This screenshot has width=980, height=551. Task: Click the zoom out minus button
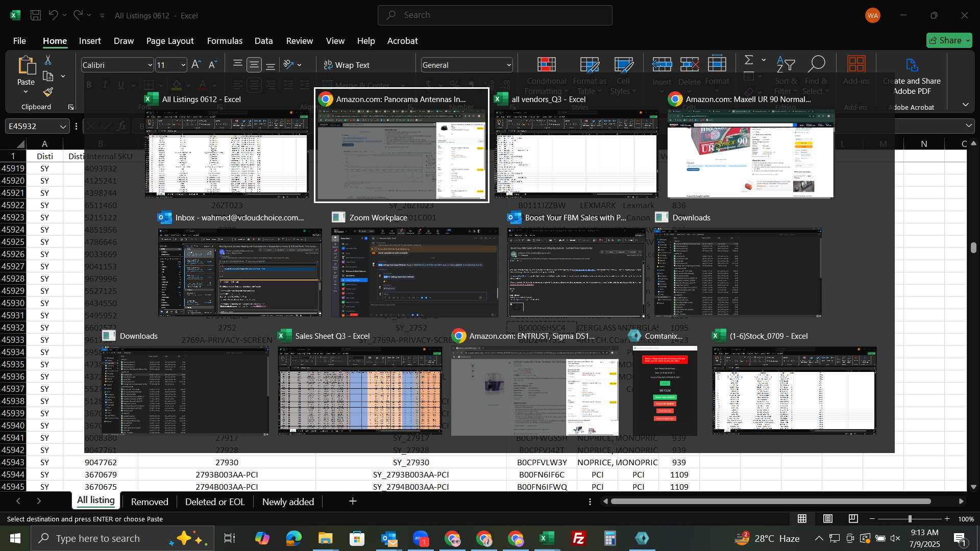click(872, 519)
